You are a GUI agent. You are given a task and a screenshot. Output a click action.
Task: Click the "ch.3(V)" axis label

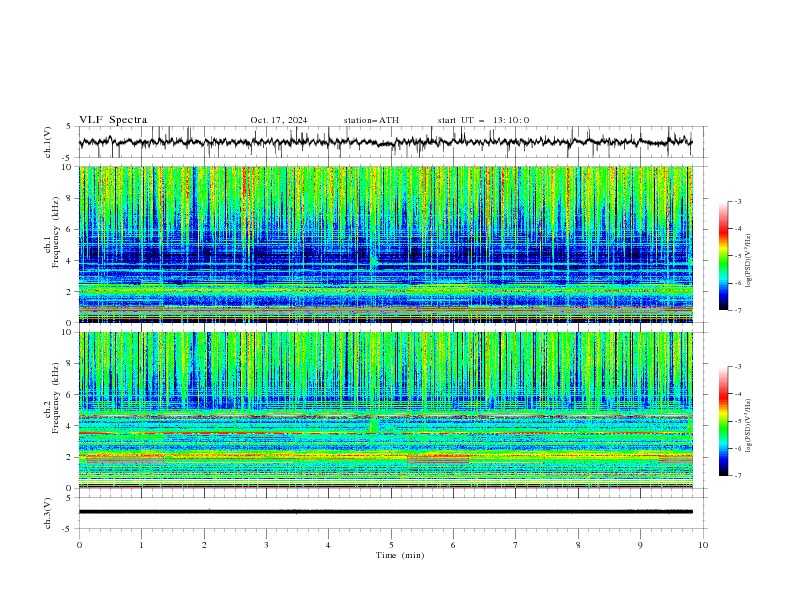click(48, 513)
